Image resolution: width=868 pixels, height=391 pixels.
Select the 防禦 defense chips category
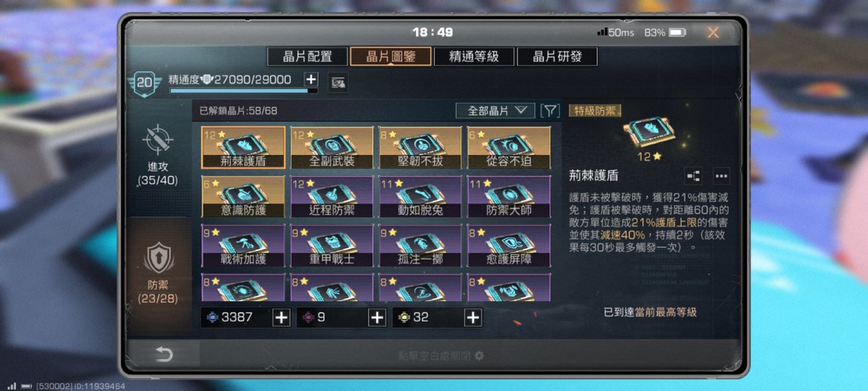[x=159, y=273]
